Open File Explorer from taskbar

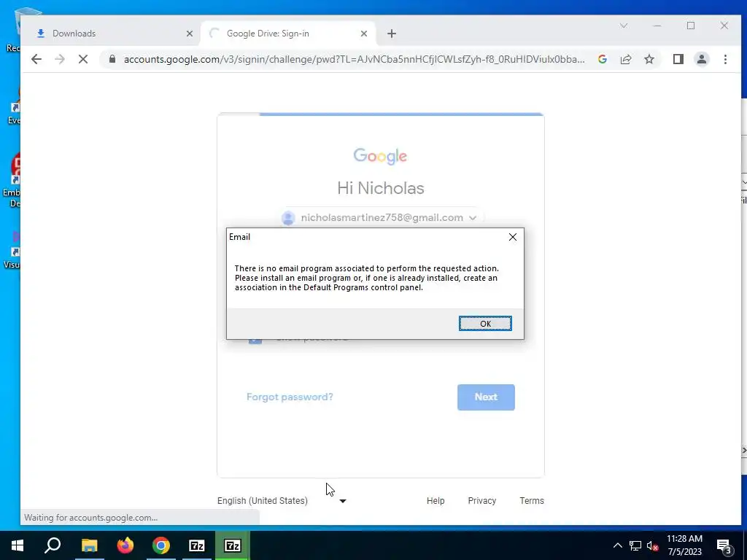pos(89,545)
